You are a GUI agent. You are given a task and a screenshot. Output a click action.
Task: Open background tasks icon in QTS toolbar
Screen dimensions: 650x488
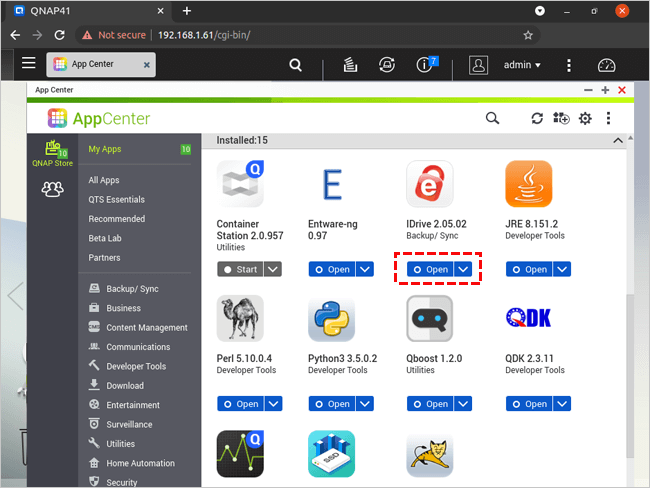pos(350,65)
